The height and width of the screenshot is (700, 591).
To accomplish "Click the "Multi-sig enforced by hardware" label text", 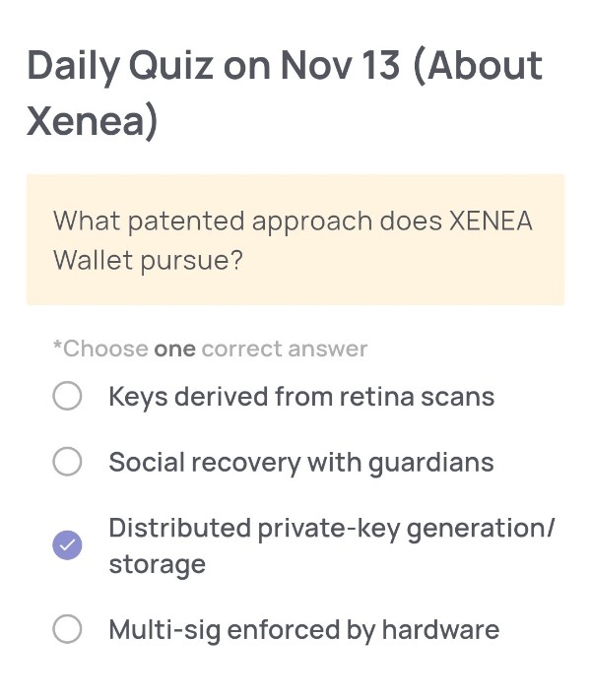I will pos(303,629).
